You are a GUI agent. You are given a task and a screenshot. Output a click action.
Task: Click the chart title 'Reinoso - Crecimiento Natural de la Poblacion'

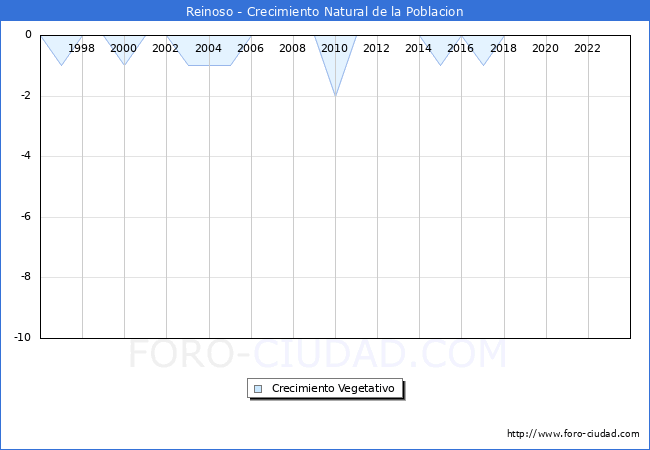tap(325, 11)
